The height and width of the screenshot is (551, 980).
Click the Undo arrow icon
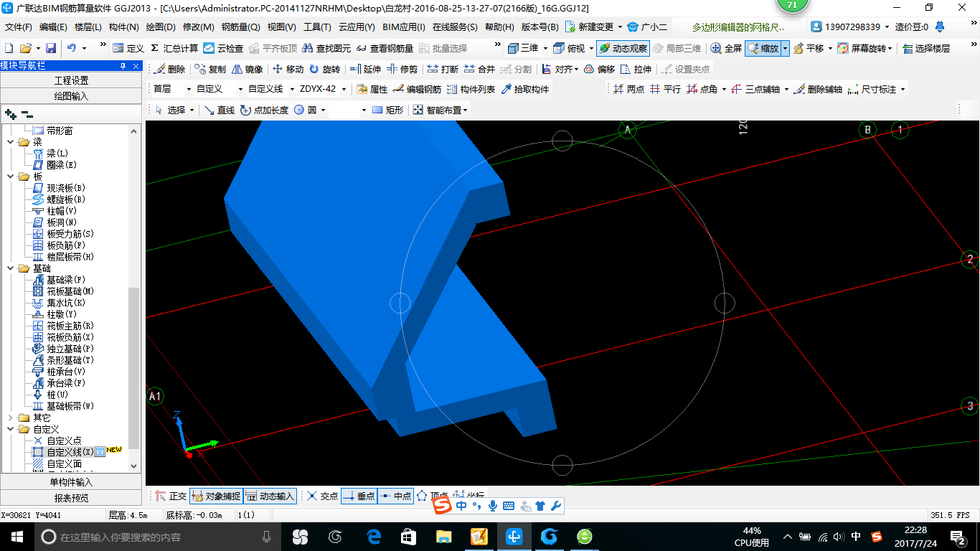(x=72, y=48)
